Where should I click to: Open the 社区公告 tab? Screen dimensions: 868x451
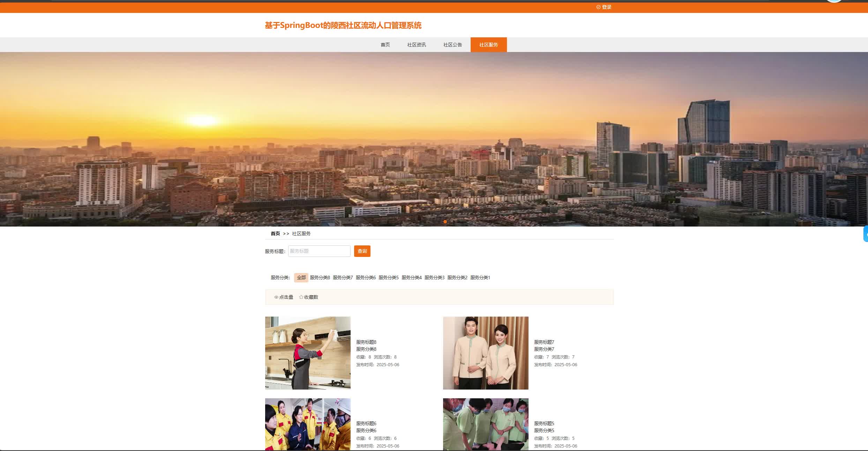[452, 45]
